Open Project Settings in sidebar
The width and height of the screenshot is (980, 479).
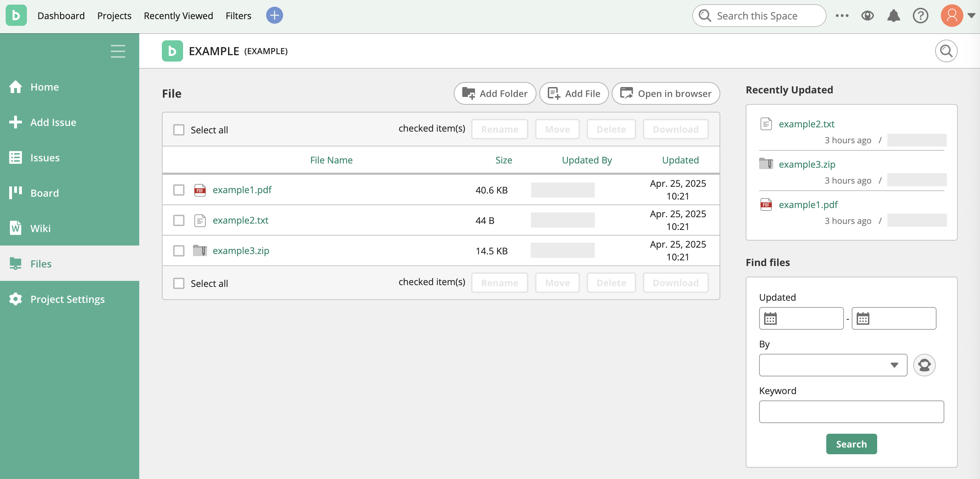click(x=70, y=299)
